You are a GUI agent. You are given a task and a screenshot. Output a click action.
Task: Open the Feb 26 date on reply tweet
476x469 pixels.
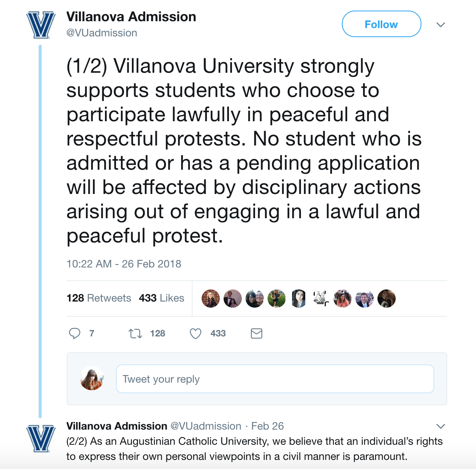(268, 426)
